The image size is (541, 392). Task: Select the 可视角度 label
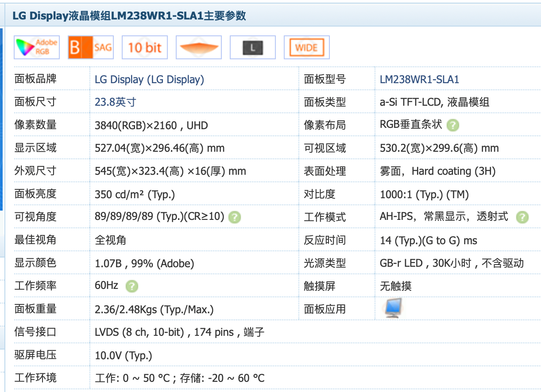click(35, 217)
